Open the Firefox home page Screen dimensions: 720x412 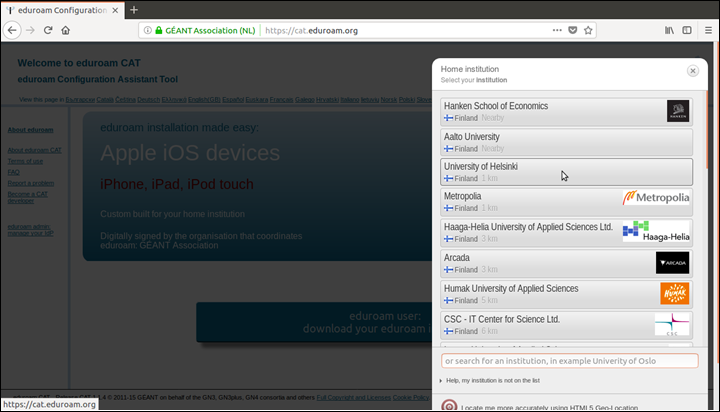(x=66, y=30)
